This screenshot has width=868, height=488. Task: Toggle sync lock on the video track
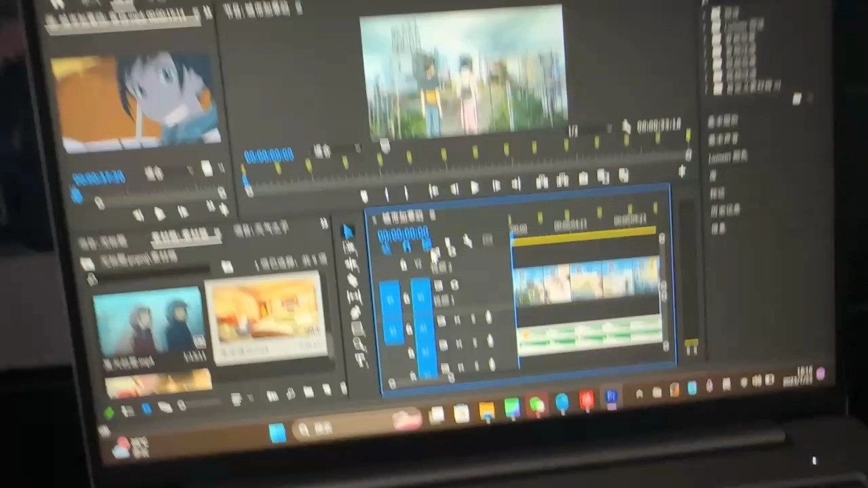439,287
